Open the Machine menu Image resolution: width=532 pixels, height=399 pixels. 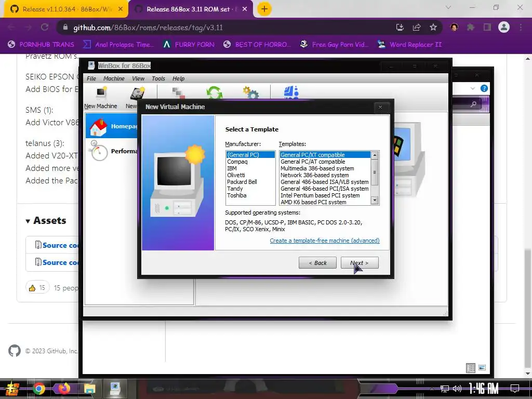click(114, 78)
